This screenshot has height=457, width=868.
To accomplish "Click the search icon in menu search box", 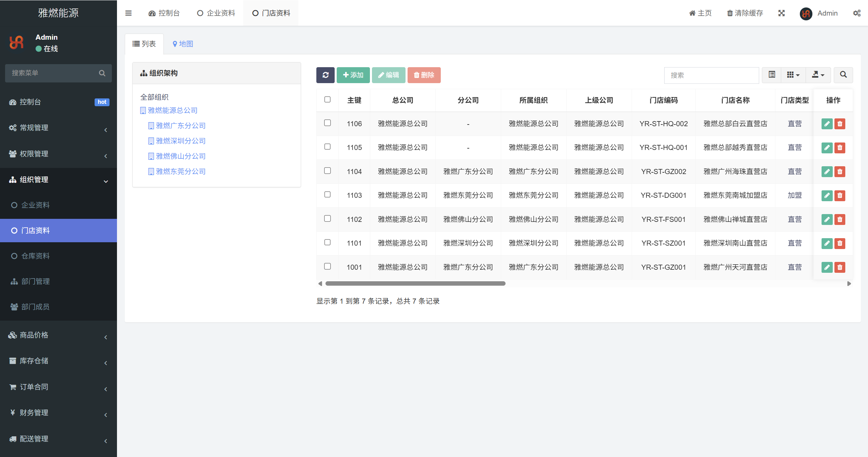I will pyautogui.click(x=102, y=73).
